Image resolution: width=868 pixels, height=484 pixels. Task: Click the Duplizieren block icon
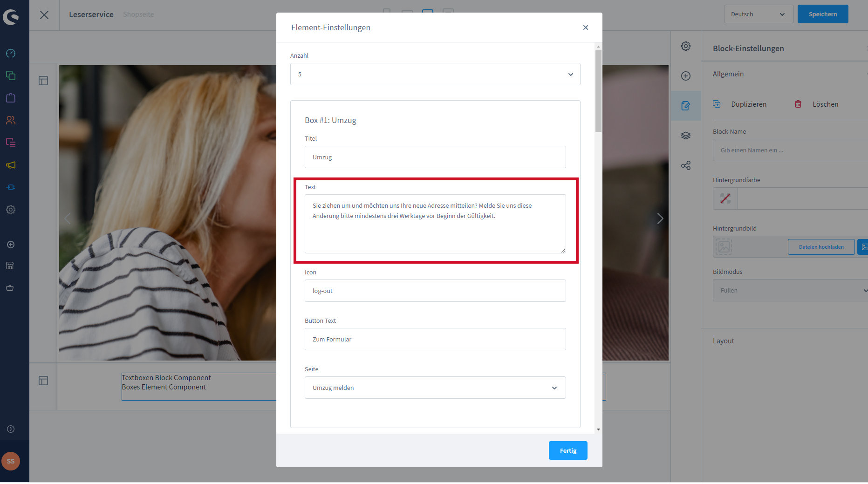click(717, 104)
